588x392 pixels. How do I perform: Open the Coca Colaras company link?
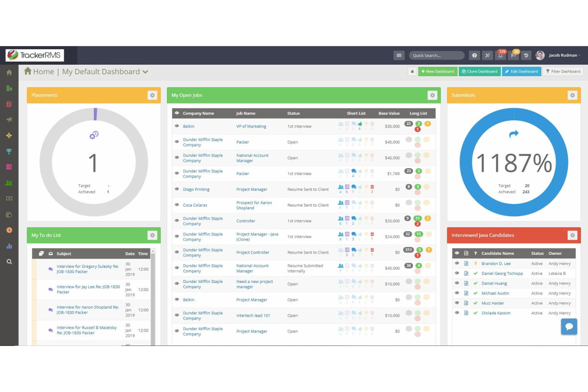(195, 205)
